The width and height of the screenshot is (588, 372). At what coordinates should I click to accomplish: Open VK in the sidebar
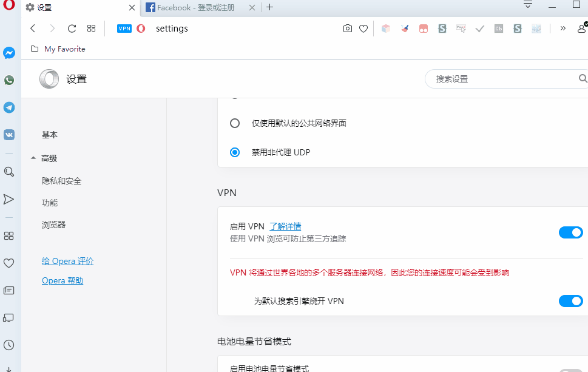pyautogui.click(x=9, y=135)
